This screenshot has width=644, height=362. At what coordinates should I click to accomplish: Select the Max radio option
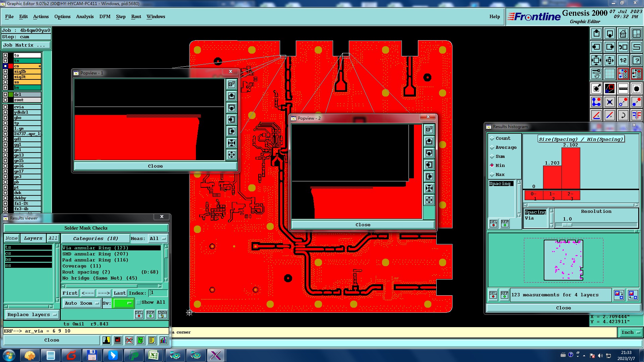point(492,175)
